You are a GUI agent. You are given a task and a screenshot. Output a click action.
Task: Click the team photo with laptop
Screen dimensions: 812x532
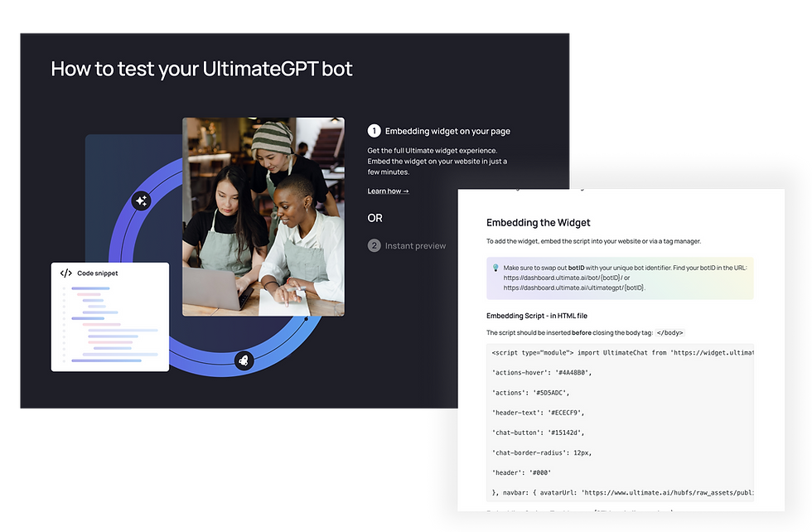tap(263, 216)
